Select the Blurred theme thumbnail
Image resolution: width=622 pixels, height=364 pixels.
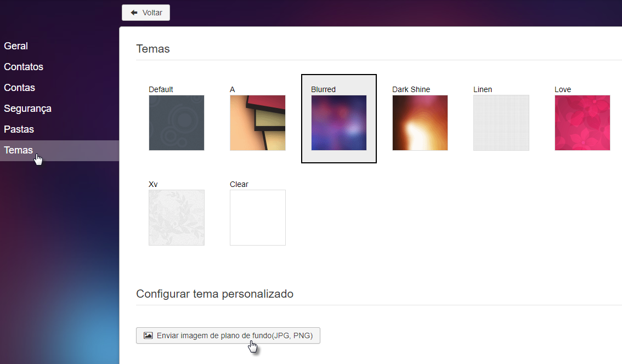pos(339,123)
